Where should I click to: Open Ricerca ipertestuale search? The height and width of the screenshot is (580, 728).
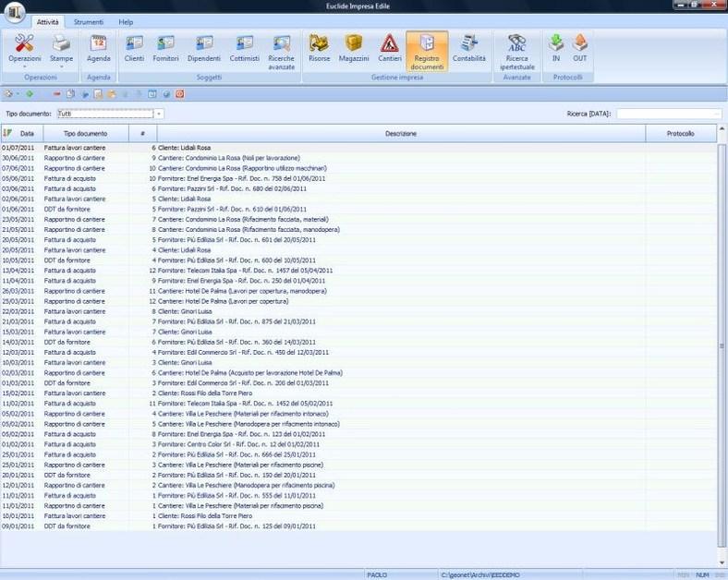(x=517, y=48)
